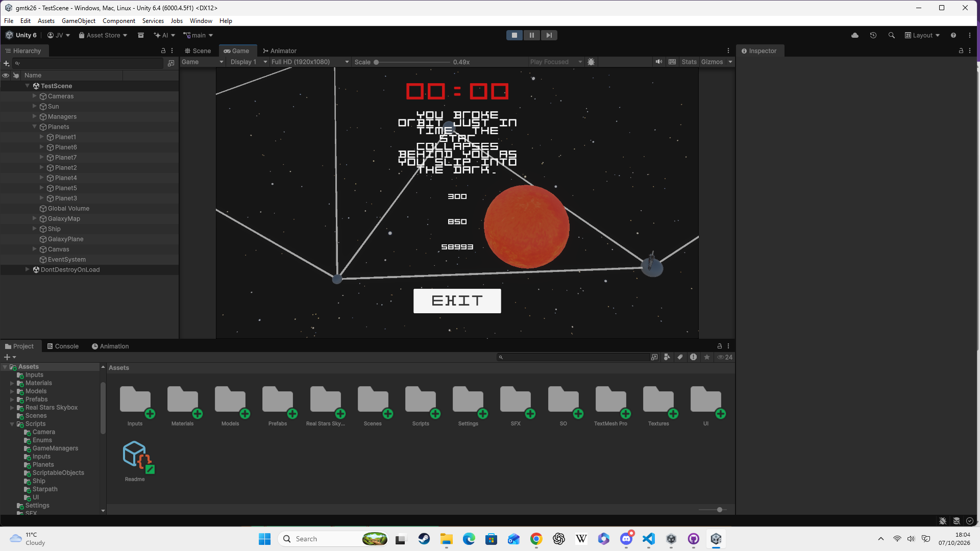
Task: Expand the Planet1 object in Hierarchy
Action: 42,137
